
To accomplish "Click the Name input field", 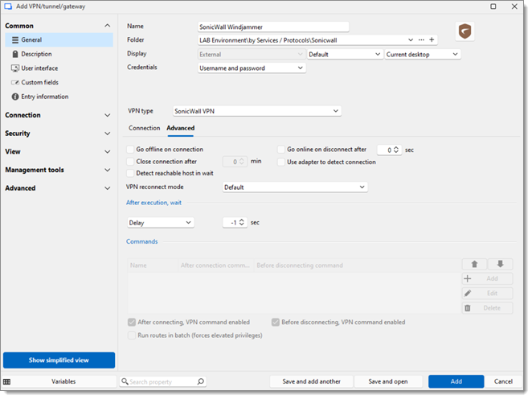I will point(273,27).
